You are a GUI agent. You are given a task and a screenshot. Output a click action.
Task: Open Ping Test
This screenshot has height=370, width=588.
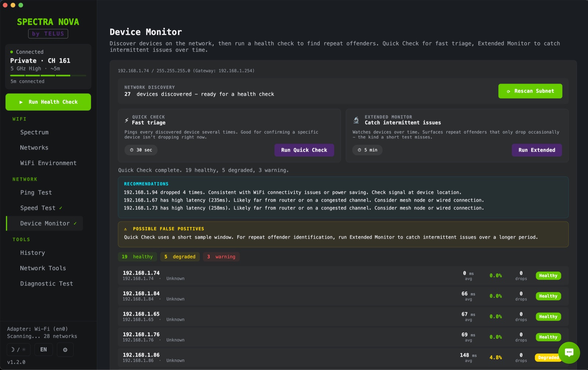(36, 192)
